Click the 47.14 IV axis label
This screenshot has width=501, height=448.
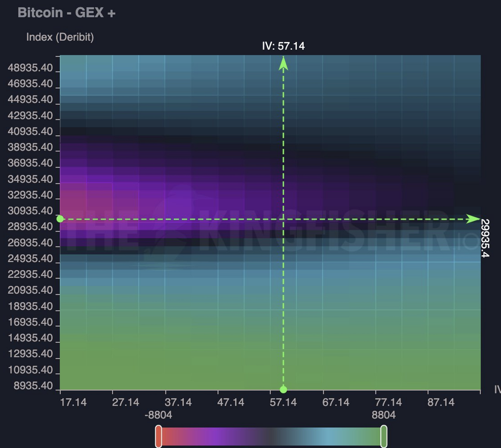pos(231,402)
